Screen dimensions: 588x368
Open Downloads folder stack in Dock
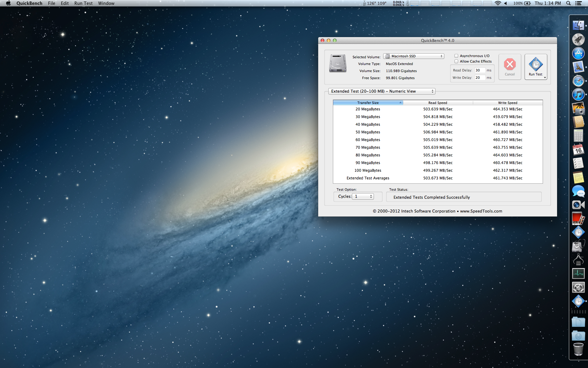[x=578, y=336]
